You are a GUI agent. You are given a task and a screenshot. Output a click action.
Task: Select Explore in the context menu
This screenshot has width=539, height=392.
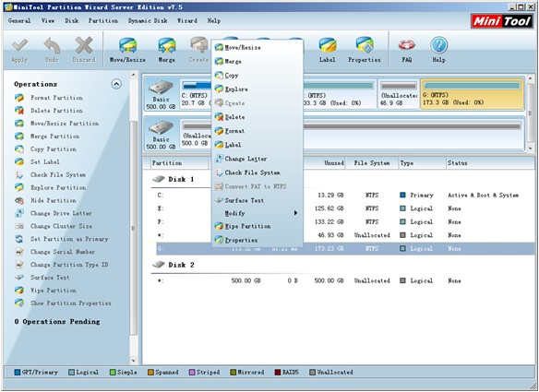(x=258, y=89)
